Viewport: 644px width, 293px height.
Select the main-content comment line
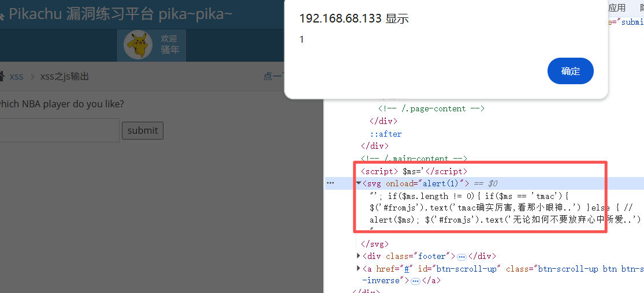414,159
